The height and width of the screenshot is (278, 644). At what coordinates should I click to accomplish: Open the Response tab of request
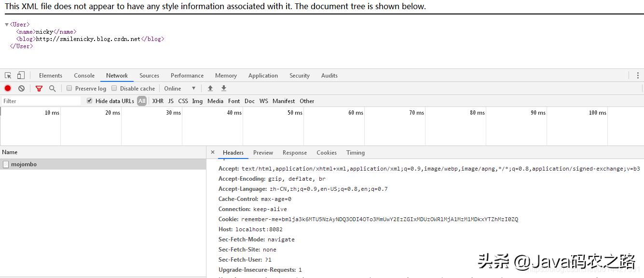coord(294,153)
